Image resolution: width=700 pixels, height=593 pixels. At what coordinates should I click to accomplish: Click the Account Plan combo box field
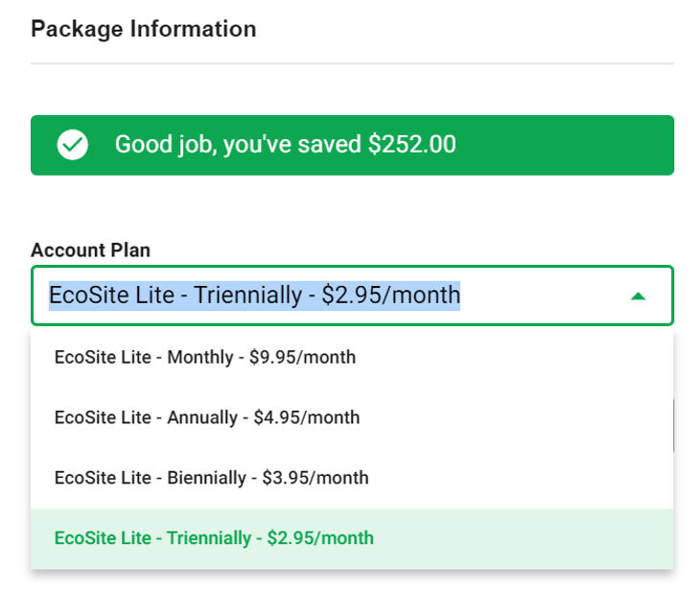352,296
